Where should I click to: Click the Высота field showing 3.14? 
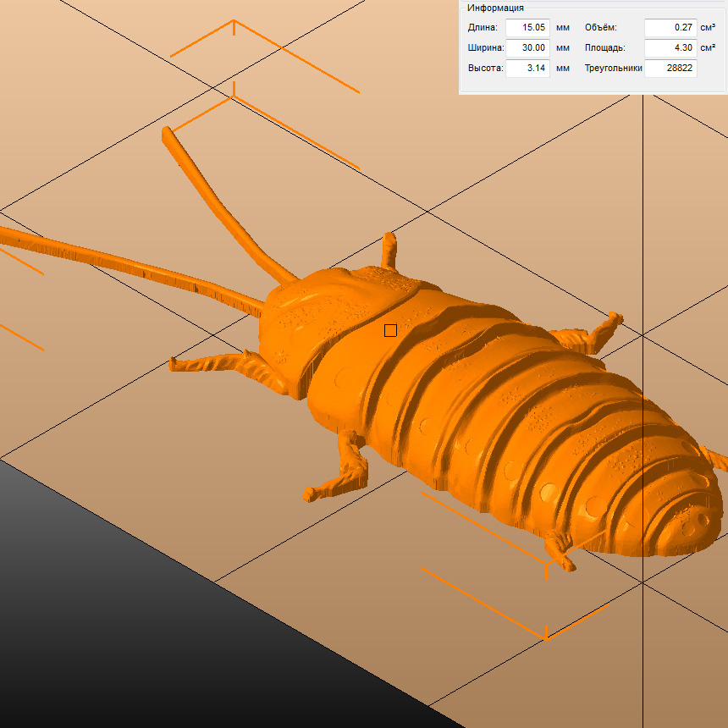(527, 69)
